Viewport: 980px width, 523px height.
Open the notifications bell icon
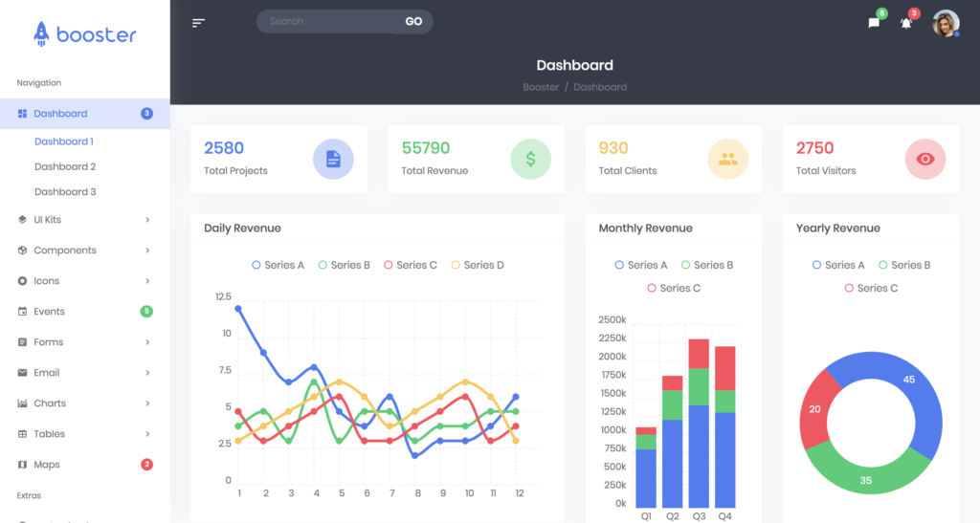[x=906, y=23]
